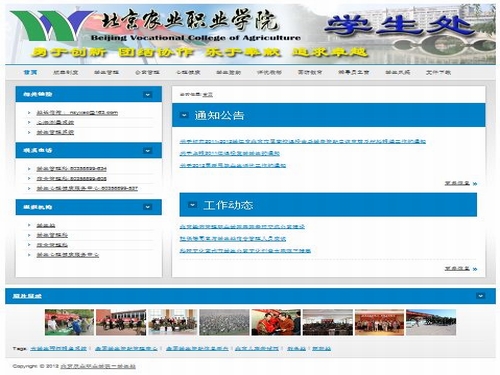Open group photo under red banner

[x=379, y=322]
